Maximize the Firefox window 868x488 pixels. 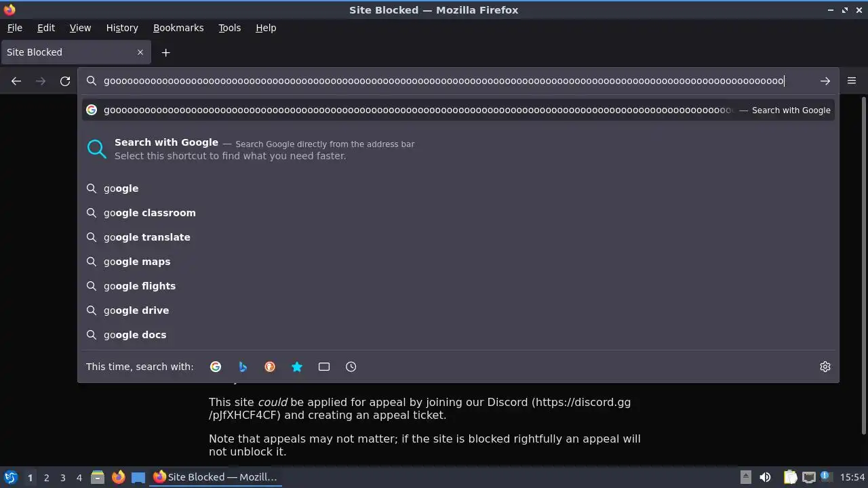845,10
